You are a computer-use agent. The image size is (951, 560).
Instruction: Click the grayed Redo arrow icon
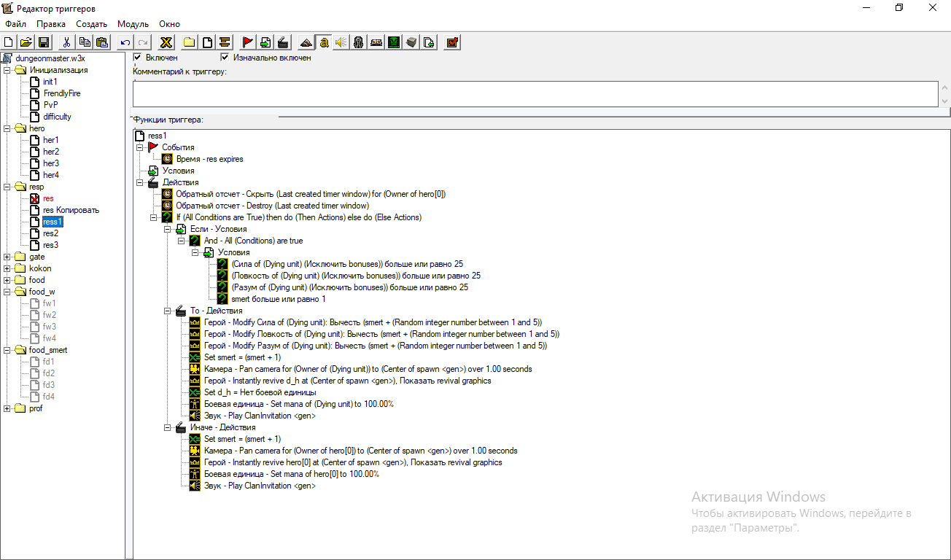pyautogui.click(x=143, y=42)
